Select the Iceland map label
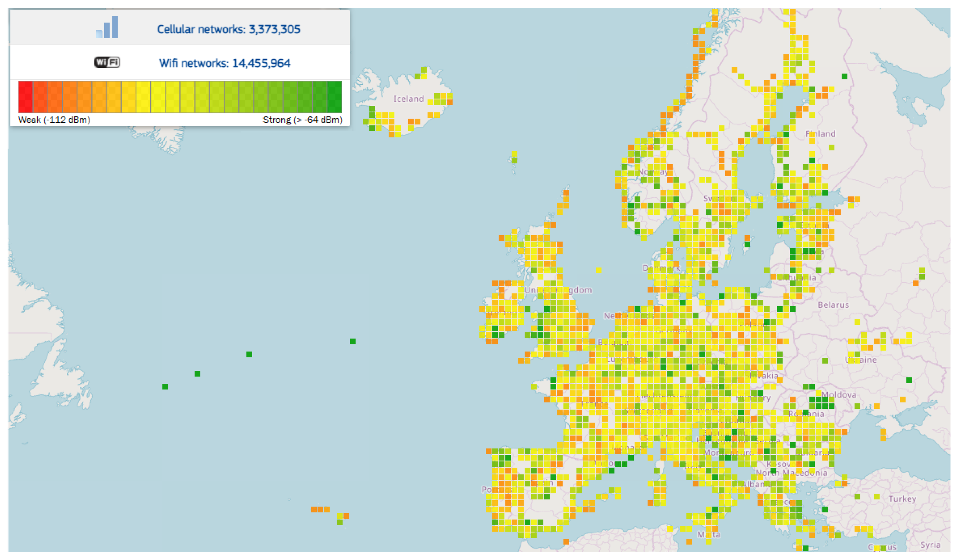This screenshot has height=560, width=960. [x=409, y=99]
